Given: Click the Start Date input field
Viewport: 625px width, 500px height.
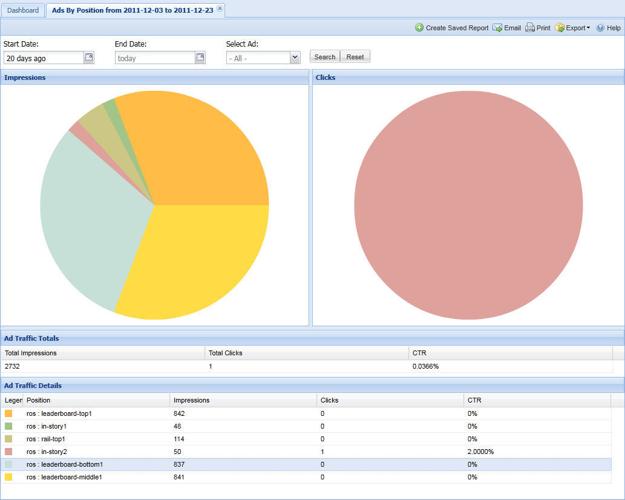Looking at the screenshot, I should click(42, 58).
